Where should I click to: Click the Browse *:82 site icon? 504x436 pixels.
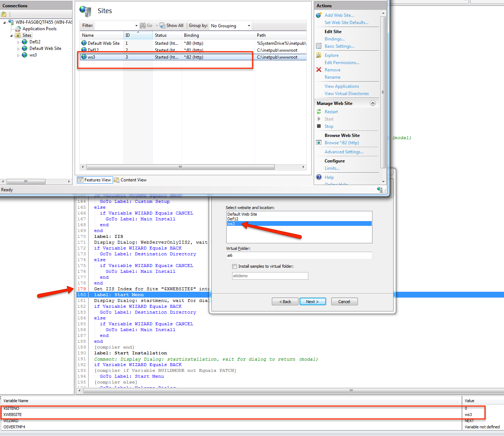click(319, 142)
